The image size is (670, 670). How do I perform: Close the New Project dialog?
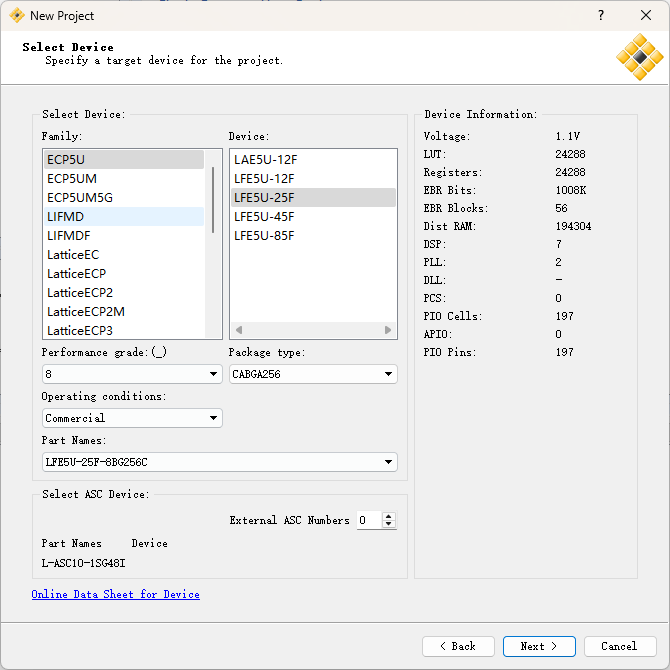pyautogui.click(x=646, y=15)
